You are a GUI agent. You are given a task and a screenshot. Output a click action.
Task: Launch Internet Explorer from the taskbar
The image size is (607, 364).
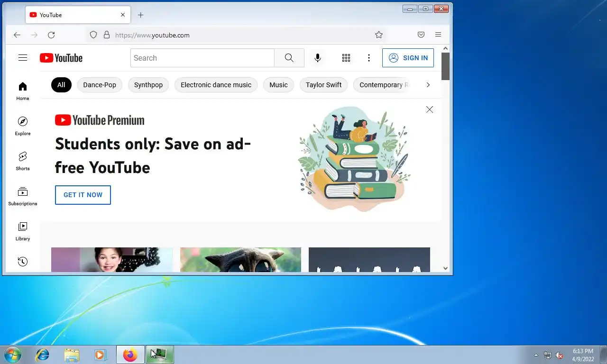tap(43, 355)
